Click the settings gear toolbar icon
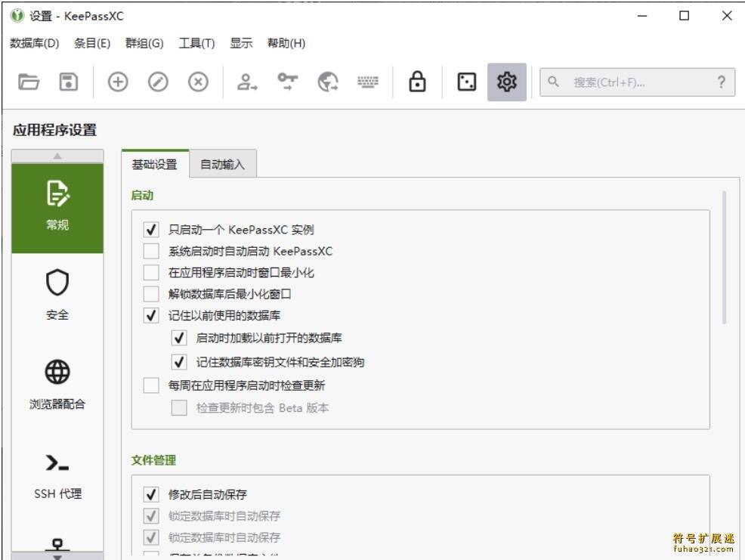 tap(506, 82)
